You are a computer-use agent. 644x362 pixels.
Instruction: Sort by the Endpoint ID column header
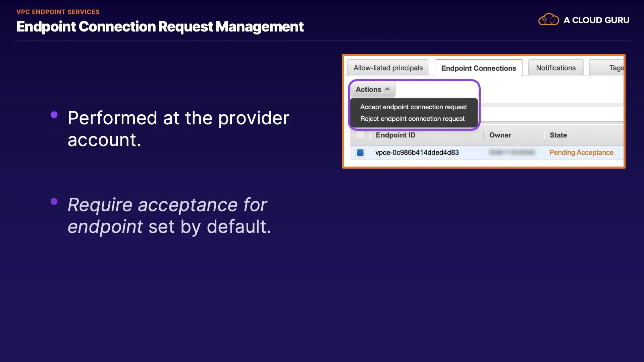click(395, 135)
